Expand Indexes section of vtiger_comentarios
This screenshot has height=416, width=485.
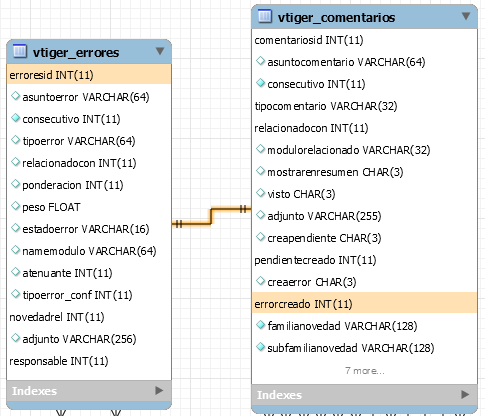point(465,395)
